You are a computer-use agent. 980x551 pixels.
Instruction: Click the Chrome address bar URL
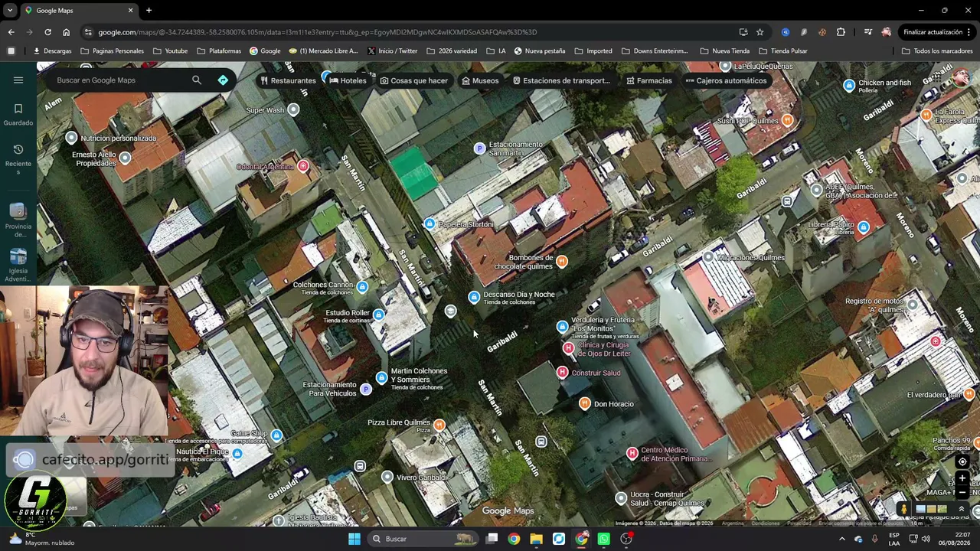coord(317,32)
